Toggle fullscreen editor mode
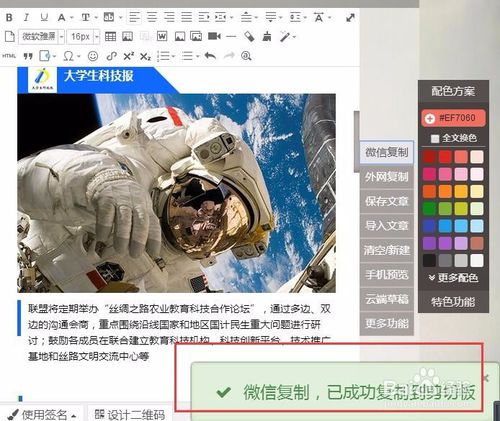The image size is (500, 421). pyautogui.click(x=350, y=17)
